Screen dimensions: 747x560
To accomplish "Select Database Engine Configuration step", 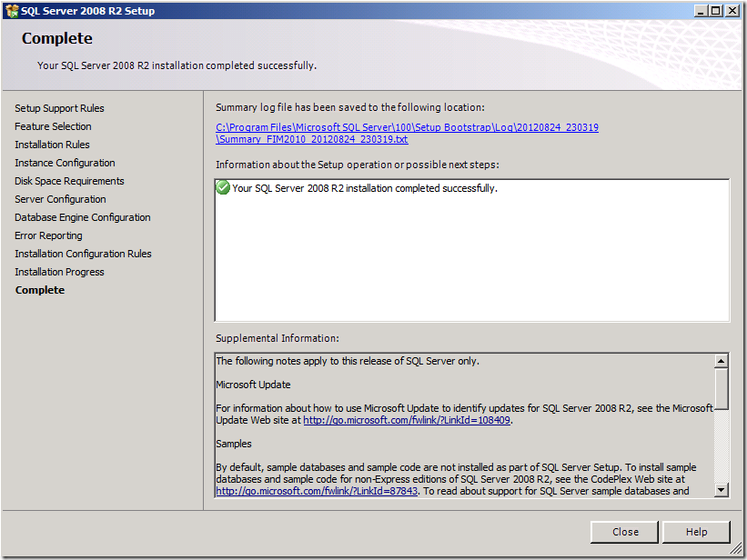I will [x=83, y=217].
